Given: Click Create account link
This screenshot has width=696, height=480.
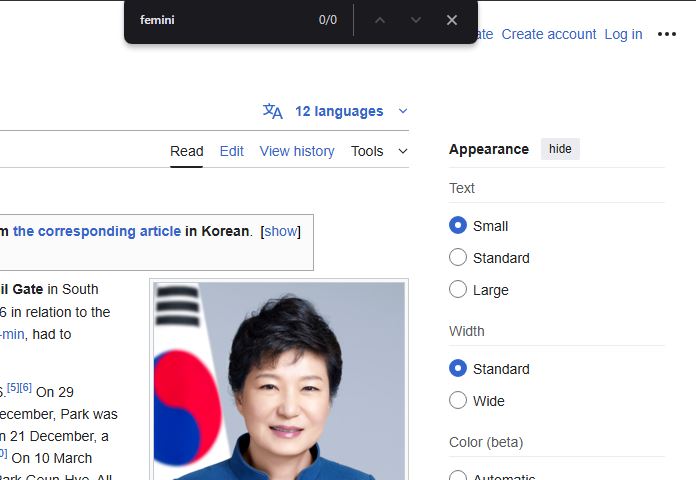Looking at the screenshot, I should click(x=549, y=34).
